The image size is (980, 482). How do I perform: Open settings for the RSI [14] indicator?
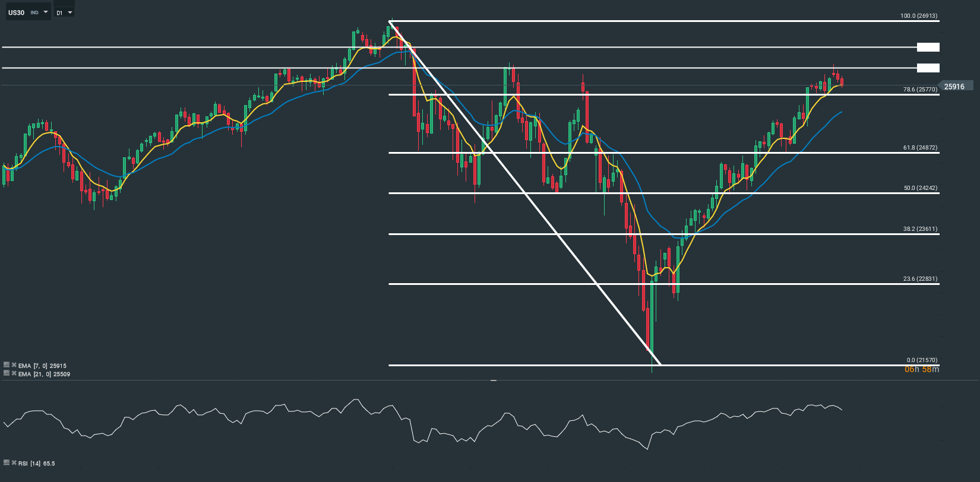point(7,462)
